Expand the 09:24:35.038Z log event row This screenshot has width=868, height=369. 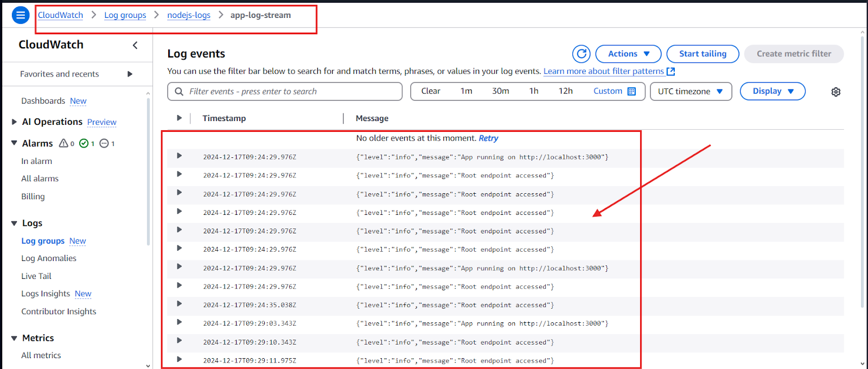click(179, 304)
